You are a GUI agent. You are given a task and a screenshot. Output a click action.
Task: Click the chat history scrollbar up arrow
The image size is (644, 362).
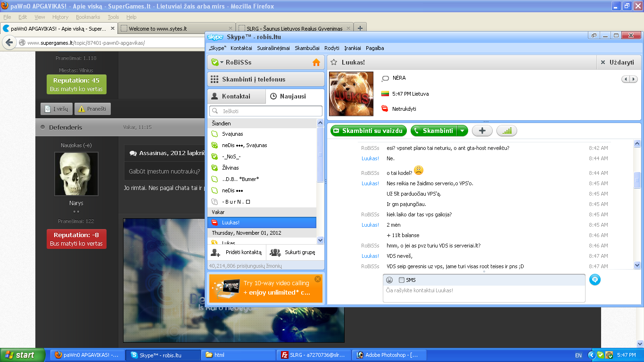(637, 143)
